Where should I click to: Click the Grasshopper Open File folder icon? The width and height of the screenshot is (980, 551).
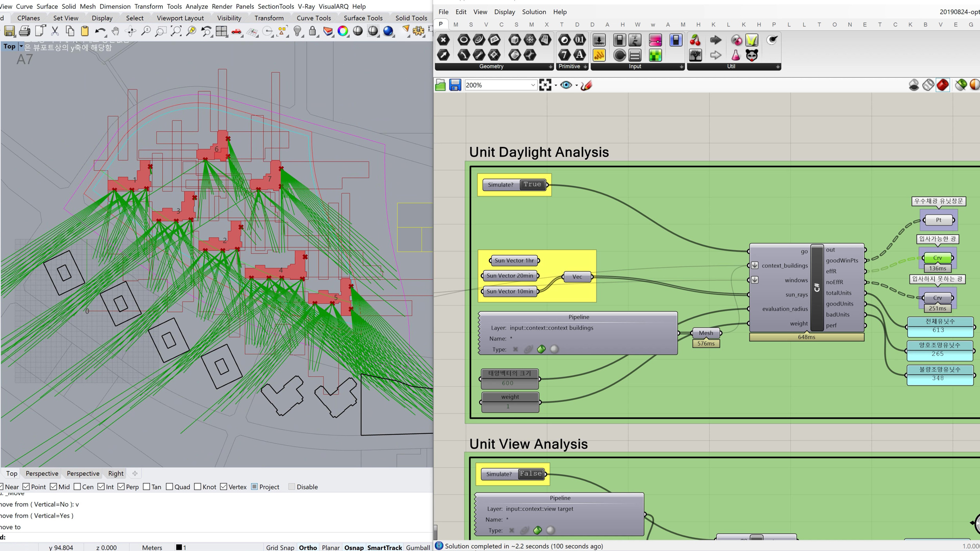pyautogui.click(x=440, y=85)
